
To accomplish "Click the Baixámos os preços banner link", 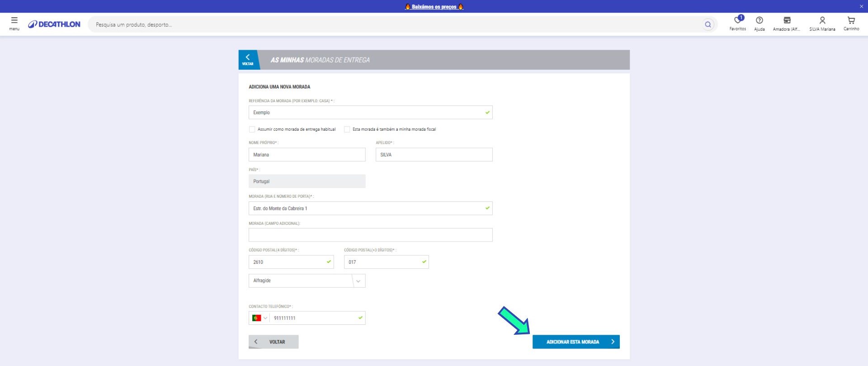I will (x=434, y=7).
